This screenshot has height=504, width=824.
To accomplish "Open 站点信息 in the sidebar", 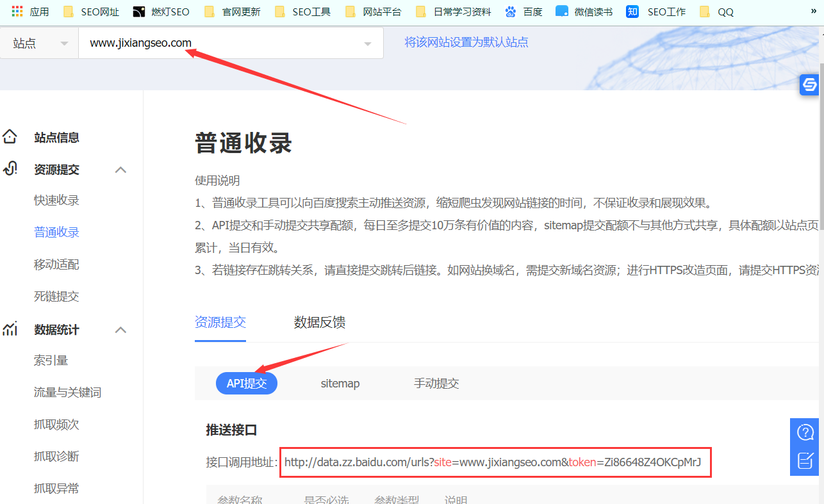I will (x=56, y=137).
